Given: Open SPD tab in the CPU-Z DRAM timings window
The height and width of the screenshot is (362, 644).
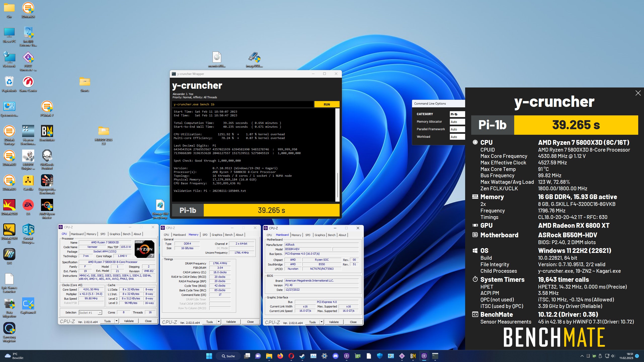Looking at the screenshot, I should pos(205,235).
